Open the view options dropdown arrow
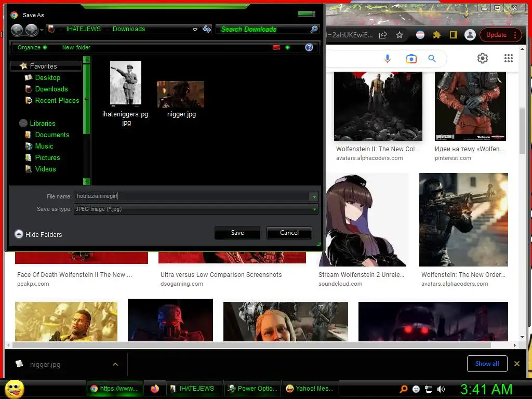532x399 pixels. [x=288, y=47]
